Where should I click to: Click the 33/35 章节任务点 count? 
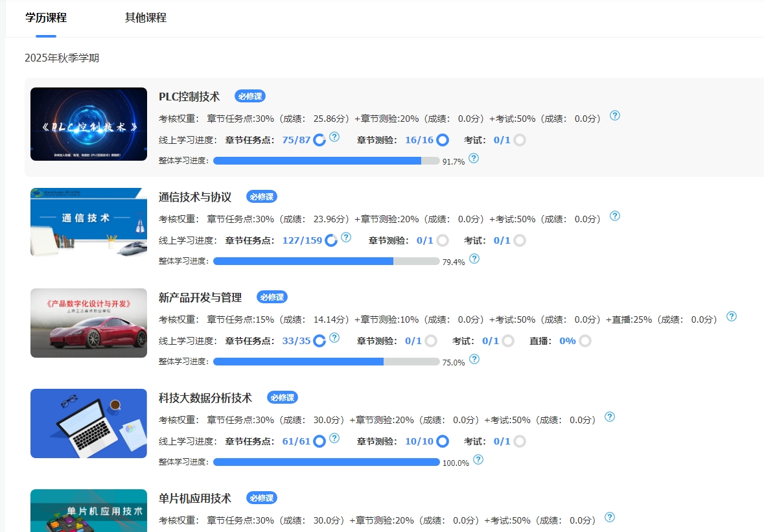click(x=296, y=341)
